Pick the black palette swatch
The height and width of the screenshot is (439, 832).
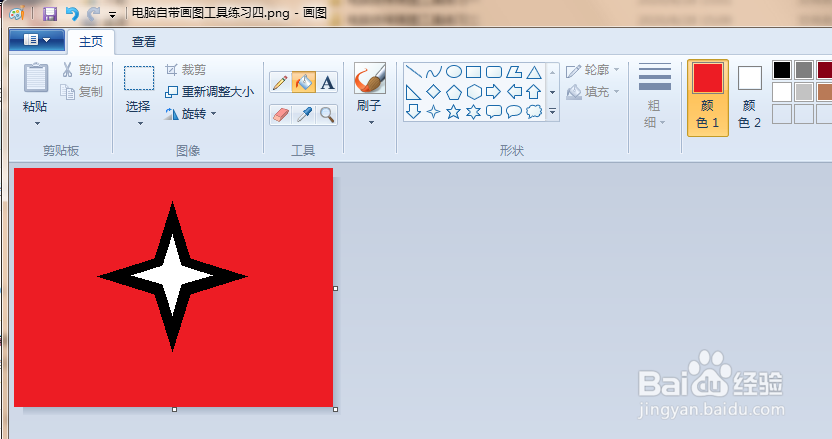tap(782, 70)
